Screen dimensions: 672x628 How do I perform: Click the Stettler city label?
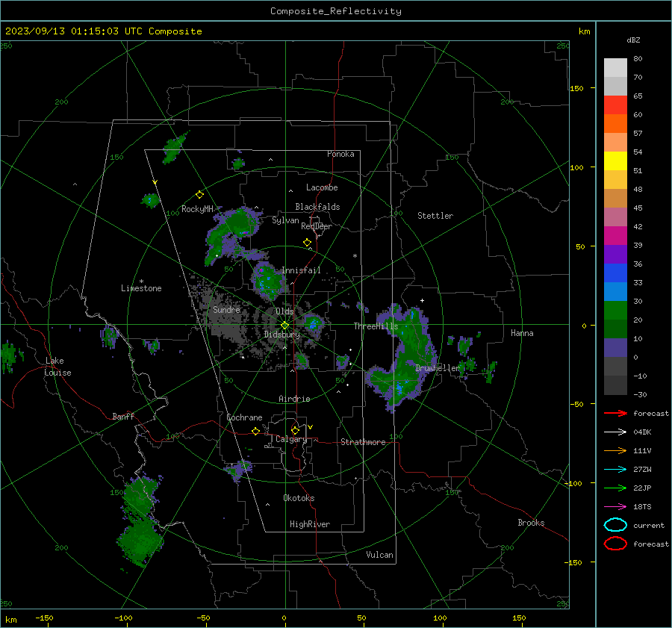point(435,216)
